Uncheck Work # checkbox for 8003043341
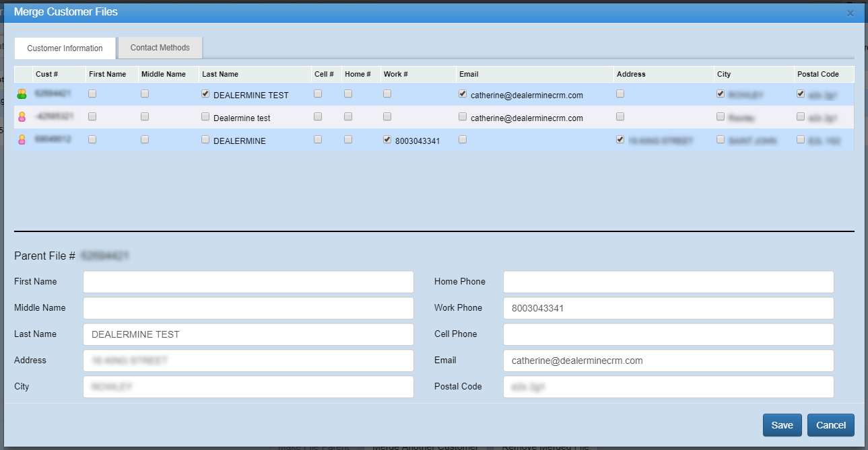The width and height of the screenshot is (868, 450). [387, 140]
